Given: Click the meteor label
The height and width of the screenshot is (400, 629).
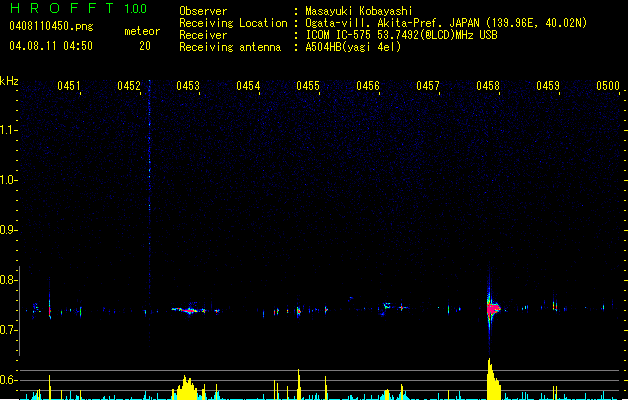Looking at the screenshot, I should 142,31.
